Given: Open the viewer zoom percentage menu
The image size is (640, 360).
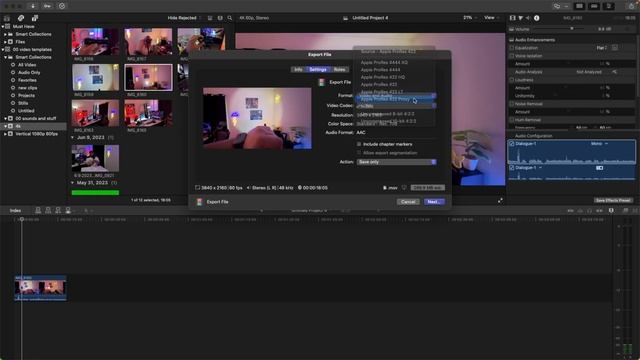Looking at the screenshot, I should click(469, 18).
